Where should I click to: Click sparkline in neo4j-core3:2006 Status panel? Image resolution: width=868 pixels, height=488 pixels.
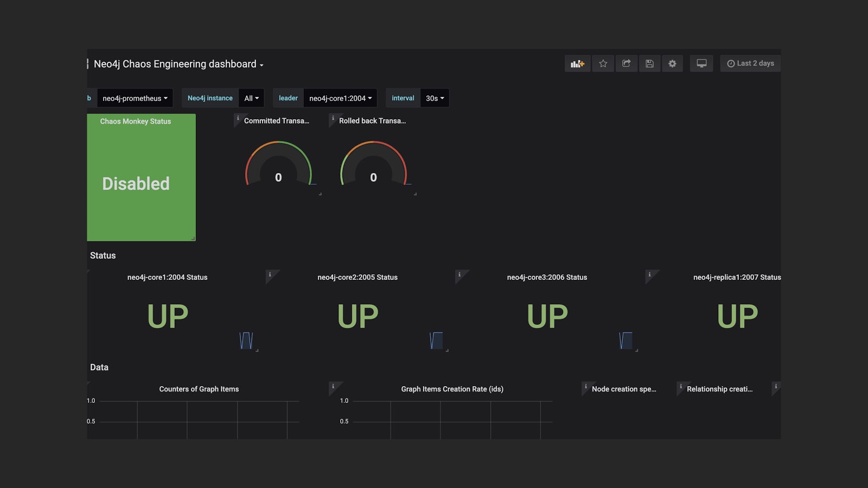[626, 341]
